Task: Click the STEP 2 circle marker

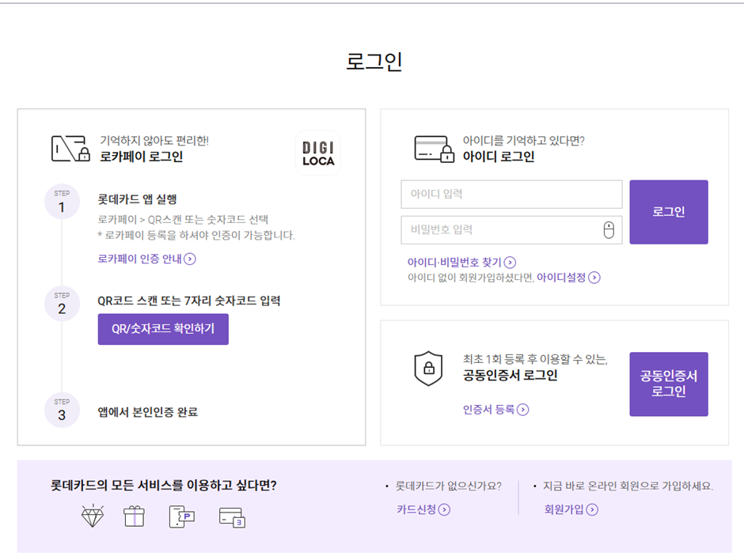Action: [62, 304]
